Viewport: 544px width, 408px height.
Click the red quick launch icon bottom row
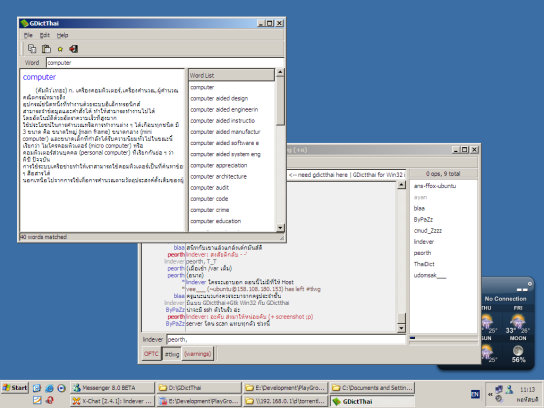[49, 400]
